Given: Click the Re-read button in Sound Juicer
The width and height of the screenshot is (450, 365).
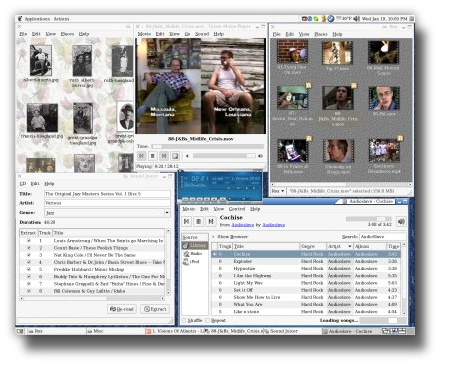Looking at the screenshot, I should click(122, 309).
